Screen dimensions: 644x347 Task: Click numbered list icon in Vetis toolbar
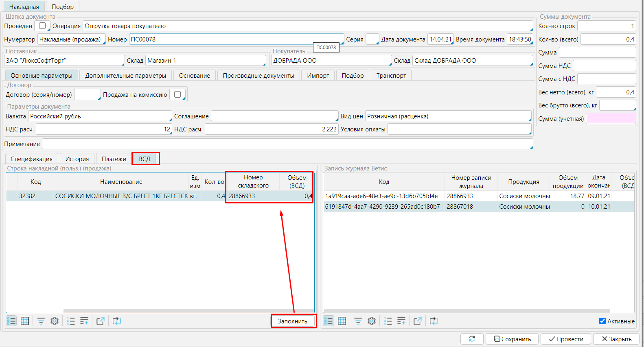[x=388, y=321]
